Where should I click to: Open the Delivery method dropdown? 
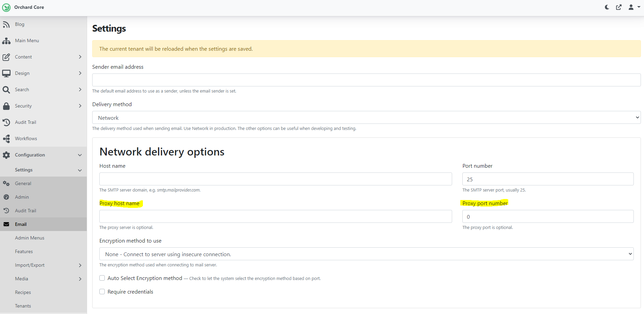(366, 118)
